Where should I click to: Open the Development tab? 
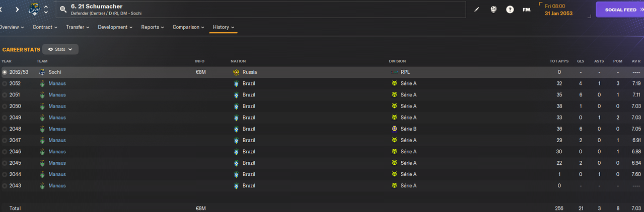115,27
